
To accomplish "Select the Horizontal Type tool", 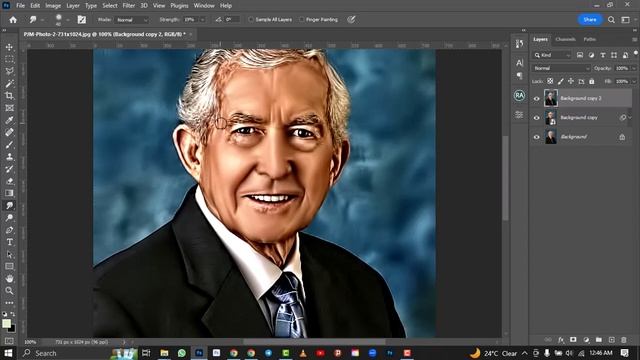I will point(9,242).
